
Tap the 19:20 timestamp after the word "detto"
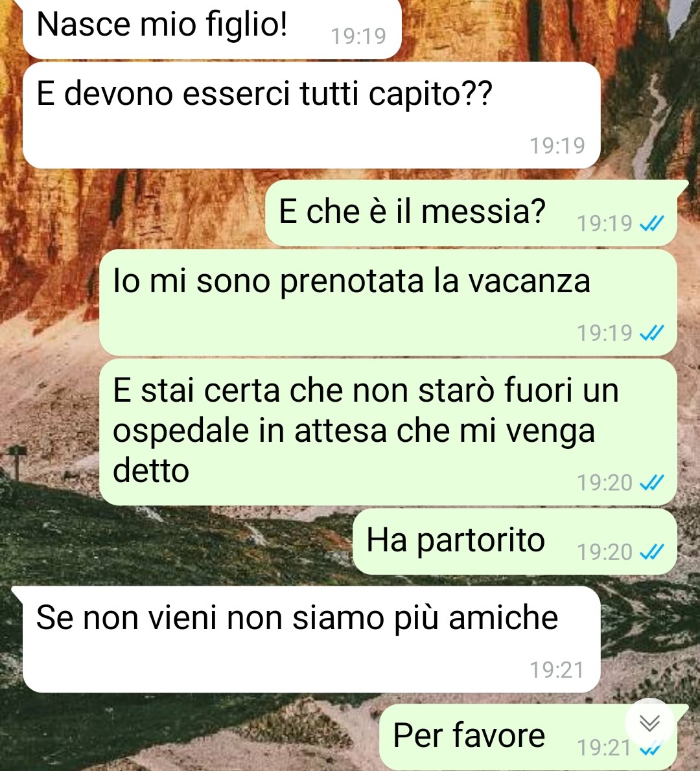coord(605,483)
